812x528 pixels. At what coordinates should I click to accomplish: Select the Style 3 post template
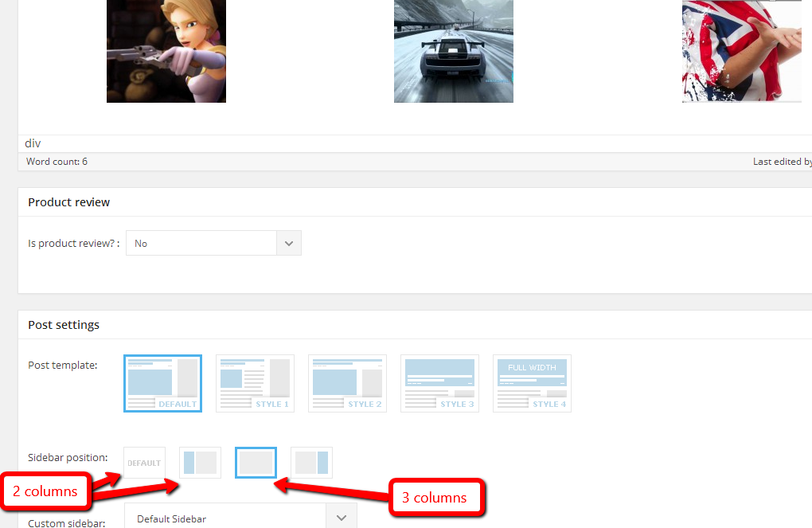(x=440, y=383)
